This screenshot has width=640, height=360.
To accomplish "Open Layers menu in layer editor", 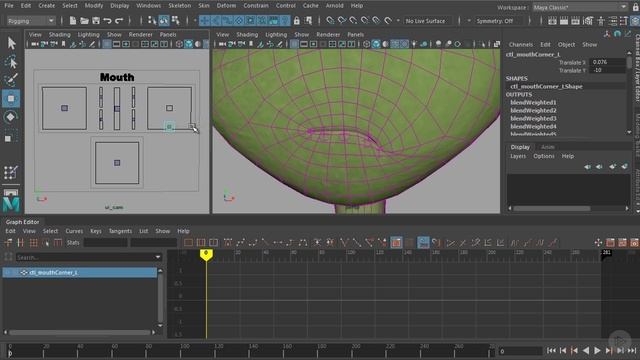I will (x=518, y=156).
